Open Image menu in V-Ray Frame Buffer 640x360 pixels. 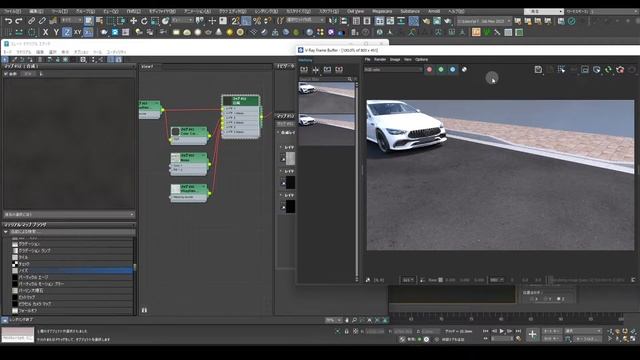click(x=395, y=60)
